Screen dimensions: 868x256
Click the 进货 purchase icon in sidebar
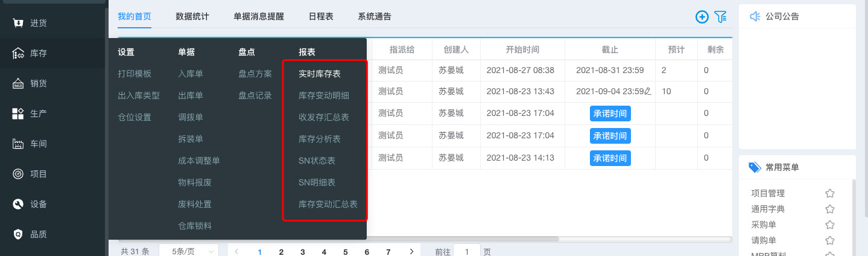[x=18, y=23]
